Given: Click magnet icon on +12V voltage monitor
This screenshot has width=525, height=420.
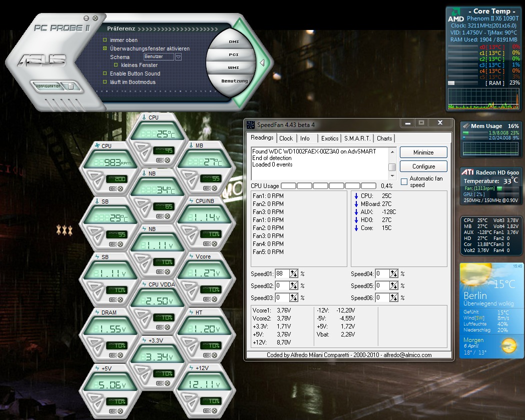Looking at the screenshot, I should pos(207,410).
